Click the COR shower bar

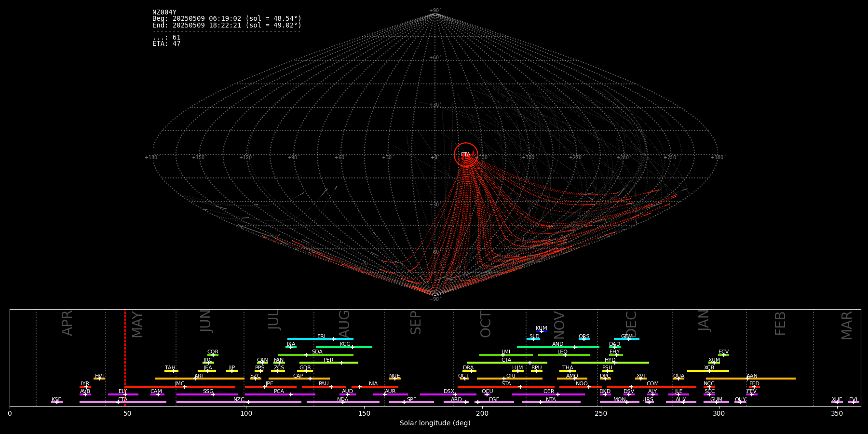point(213,355)
